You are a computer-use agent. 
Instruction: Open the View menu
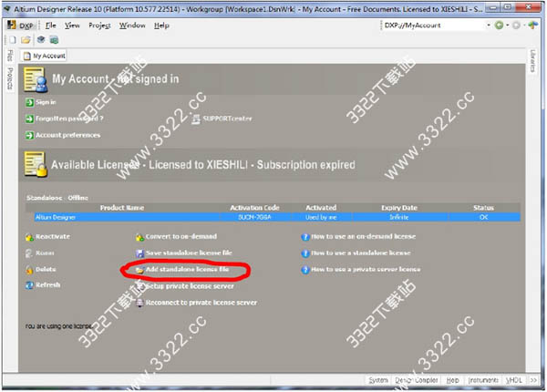tap(72, 26)
